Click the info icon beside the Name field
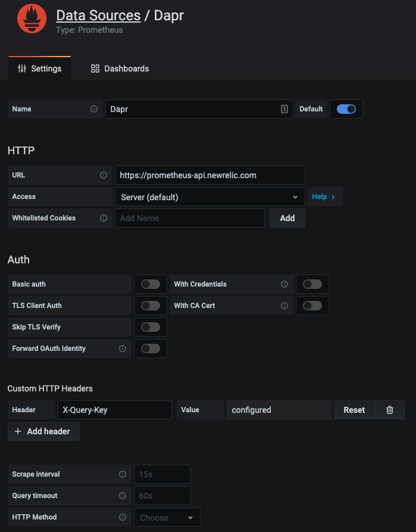This screenshot has height=532, width=416. 94,109
